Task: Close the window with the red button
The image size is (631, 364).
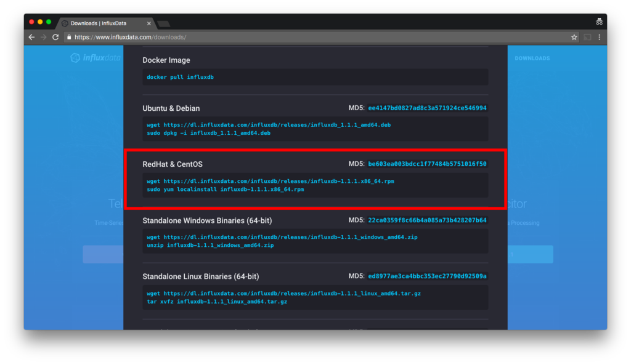Action: [32, 22]
